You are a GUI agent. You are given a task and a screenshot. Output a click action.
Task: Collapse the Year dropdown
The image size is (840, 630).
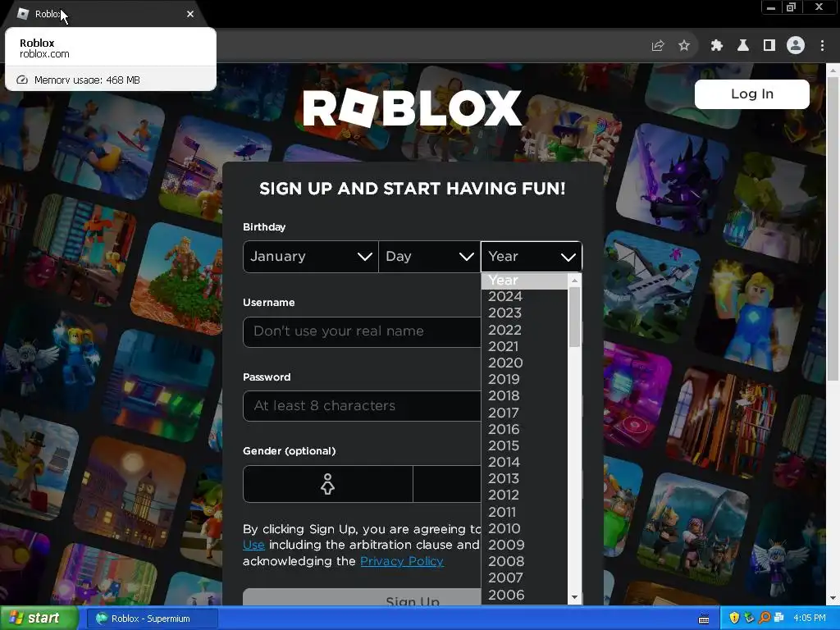tap(532, 257)
